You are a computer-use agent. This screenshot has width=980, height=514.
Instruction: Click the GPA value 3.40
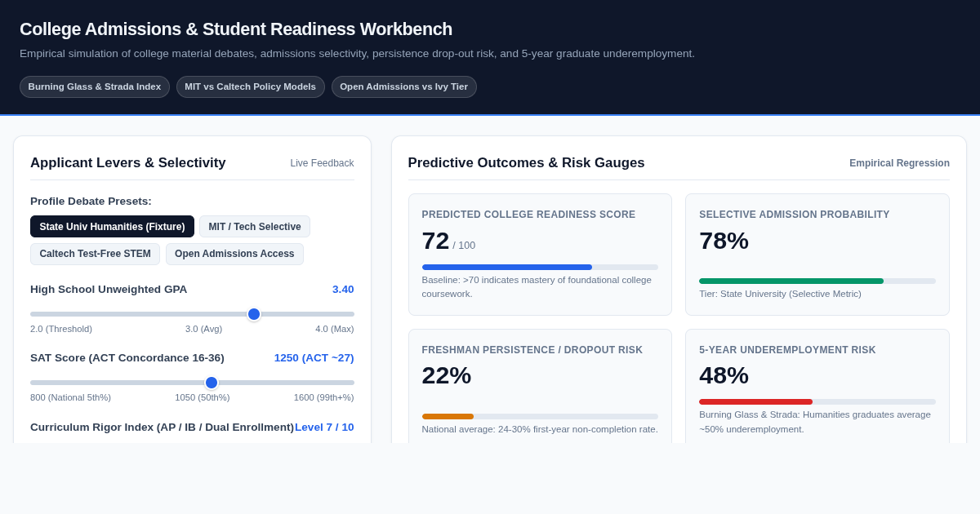tap(343, 290)
